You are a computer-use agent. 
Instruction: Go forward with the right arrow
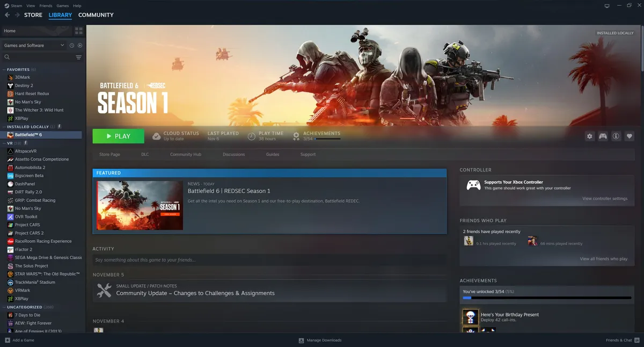click(x=17, y=15)
